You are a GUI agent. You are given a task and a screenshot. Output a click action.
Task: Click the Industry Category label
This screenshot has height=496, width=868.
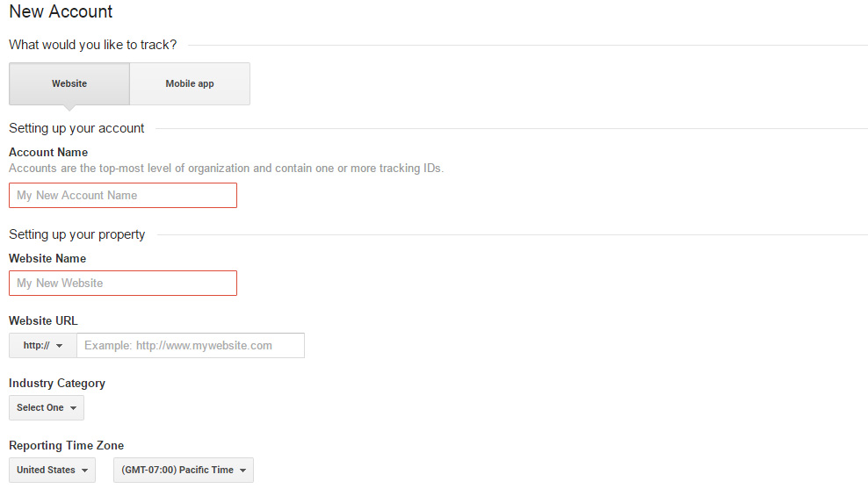(x=57, y=384)
